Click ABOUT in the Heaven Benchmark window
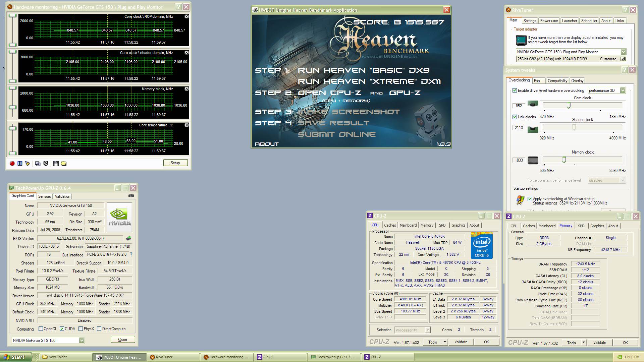This screenshot has height=362, width=644. 267,144
